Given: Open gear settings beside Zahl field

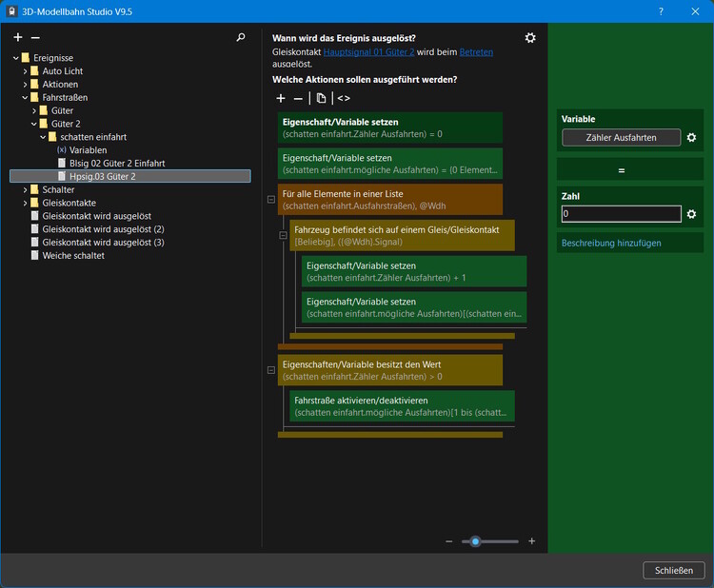Looking at the screenshot, I should (692, 214).
